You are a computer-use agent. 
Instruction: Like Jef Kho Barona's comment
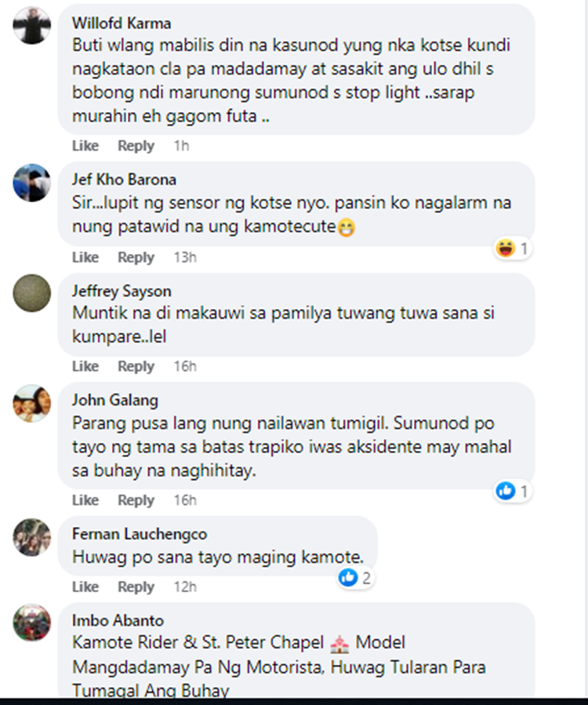tap(85, 257)
